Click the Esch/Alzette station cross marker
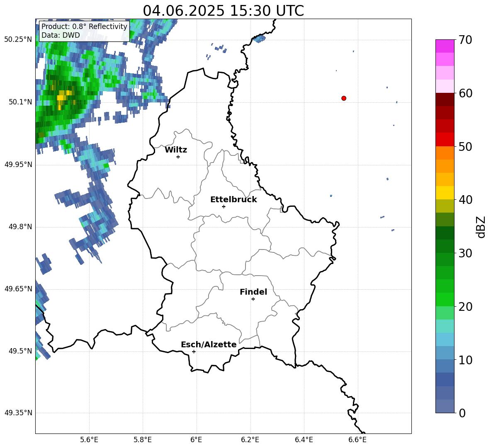Screen dimensions: 491x448 [x=194, y=351]
